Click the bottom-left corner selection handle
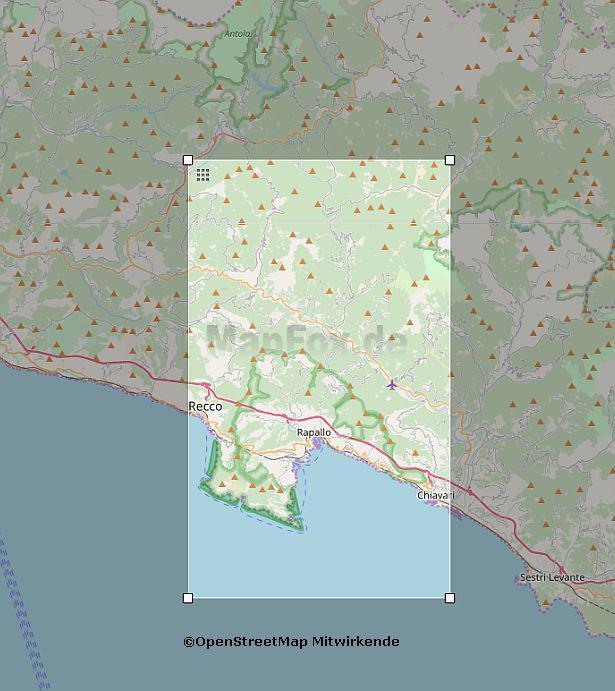 [188, 598]
